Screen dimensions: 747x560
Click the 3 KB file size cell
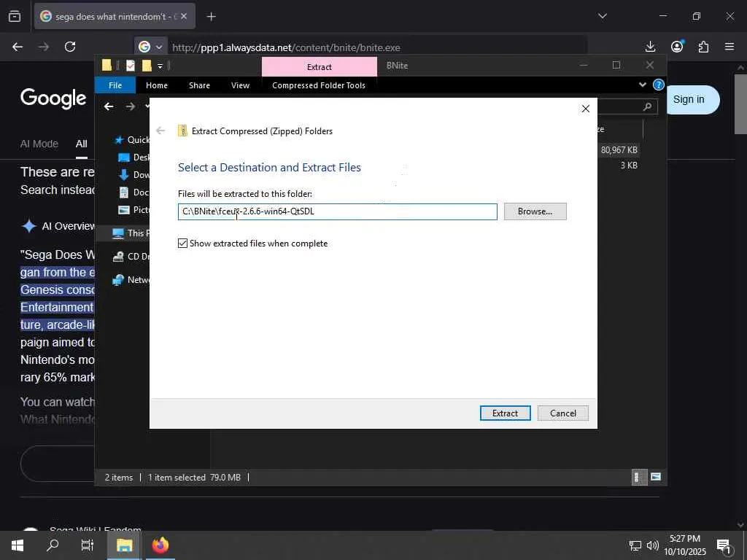point(629,166)
